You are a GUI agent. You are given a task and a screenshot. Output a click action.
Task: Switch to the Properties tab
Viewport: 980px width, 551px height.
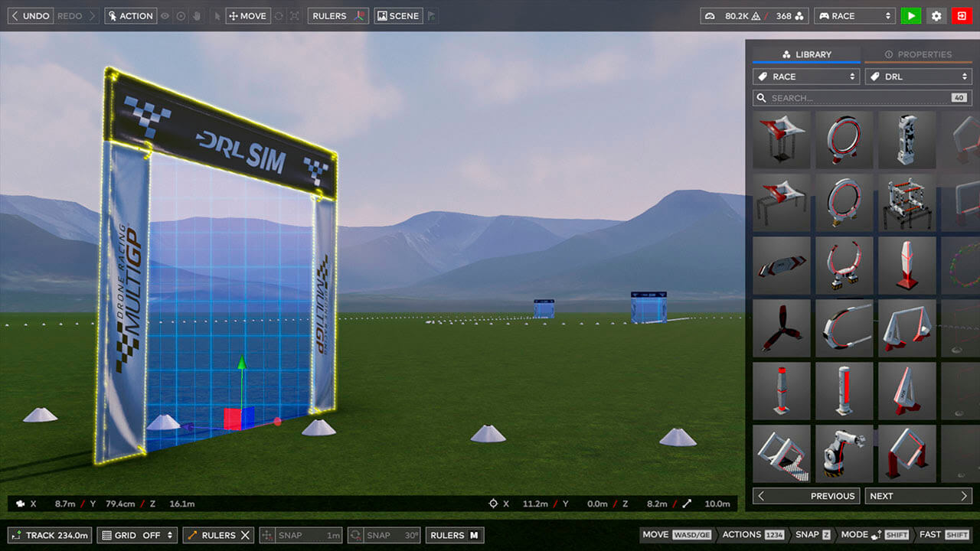(920, 54)
